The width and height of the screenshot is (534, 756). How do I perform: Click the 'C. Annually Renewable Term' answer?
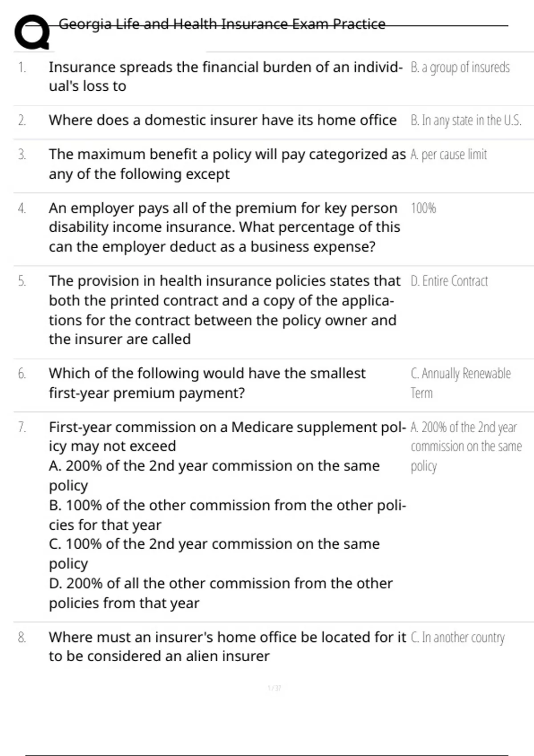[x=461, y=383]
